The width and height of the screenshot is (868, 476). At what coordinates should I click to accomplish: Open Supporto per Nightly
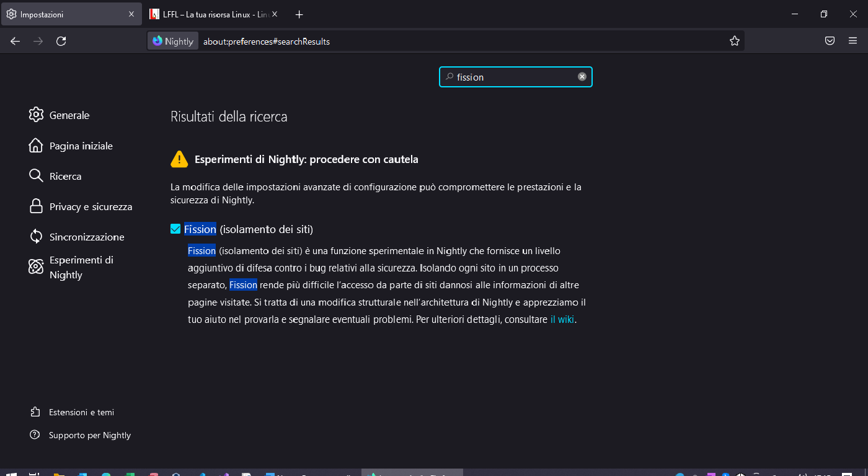[90, 435]
